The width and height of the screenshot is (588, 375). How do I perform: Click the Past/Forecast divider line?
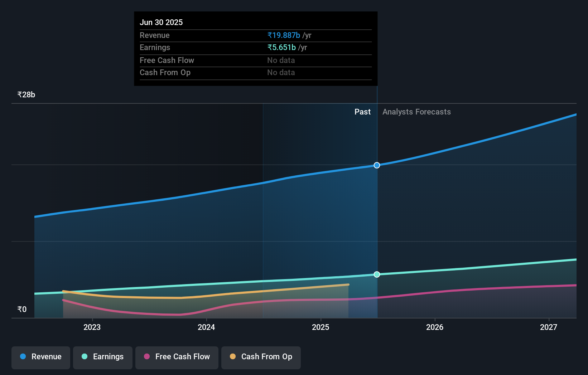377,215
